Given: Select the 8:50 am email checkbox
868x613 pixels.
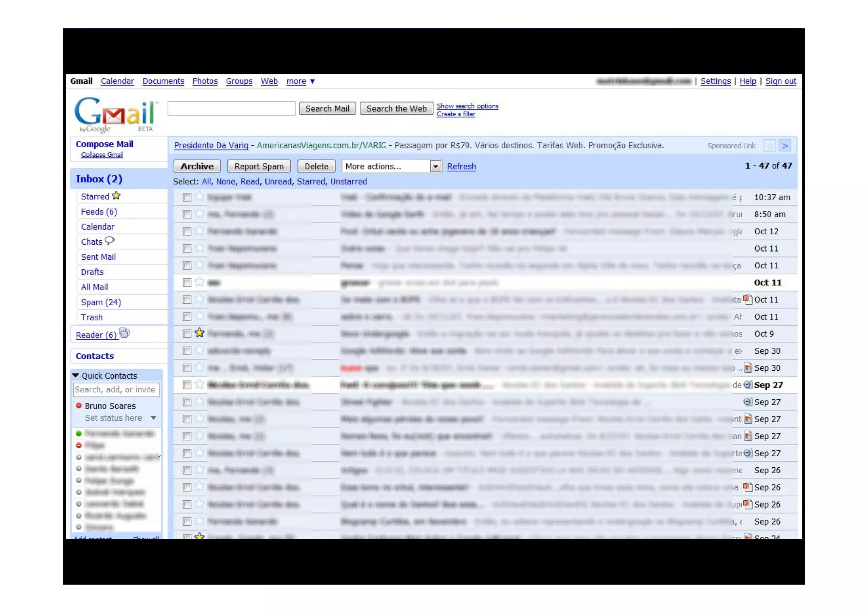Looking at the screenshot, I should coord(187,214).
